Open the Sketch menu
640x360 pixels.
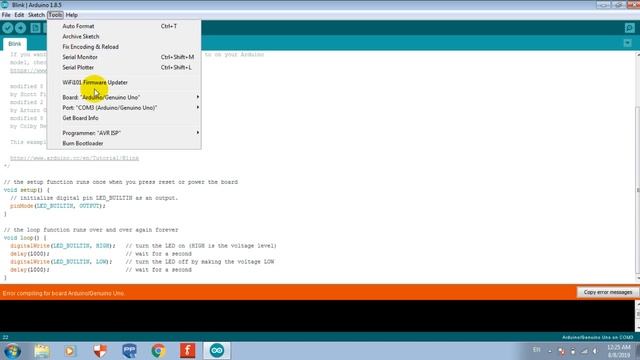[36, 15]
